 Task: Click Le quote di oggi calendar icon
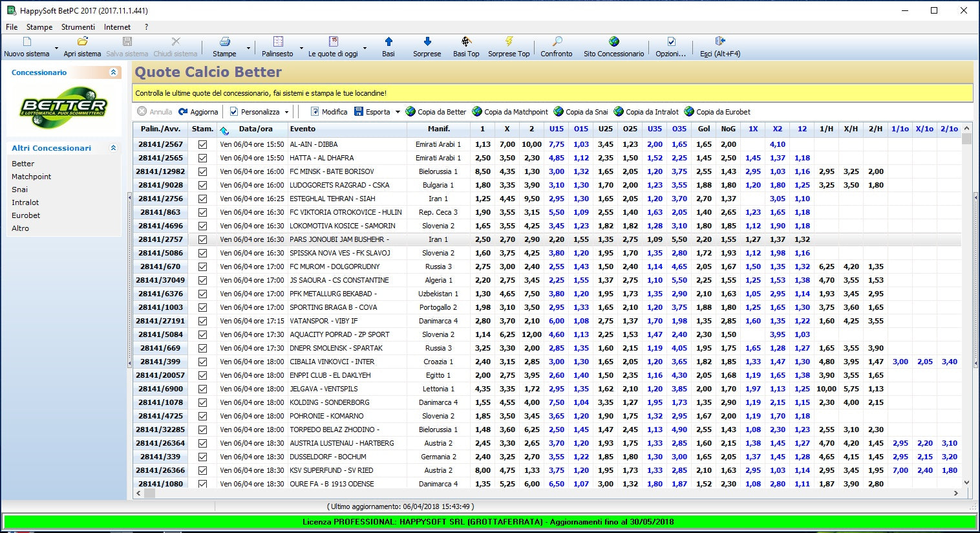coord(334,41)
